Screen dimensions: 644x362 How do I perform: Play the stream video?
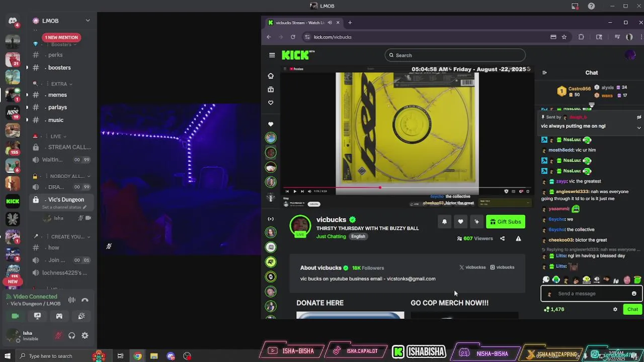[295, 191]
